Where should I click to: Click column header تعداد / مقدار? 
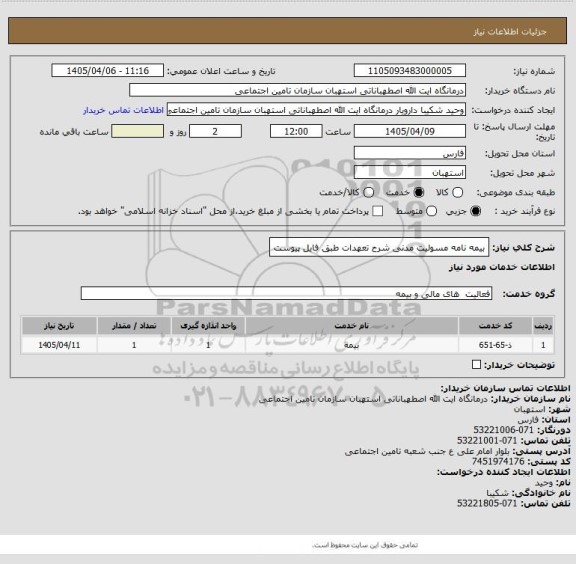[134, 326]
